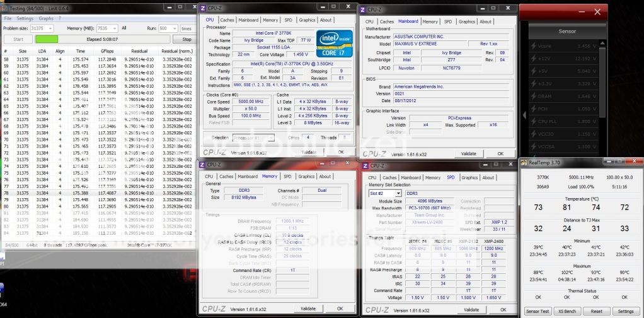Open the Slot #2 memory slot dropdown
Viewport: 644px width, 318px height.
tap(398, 193)
